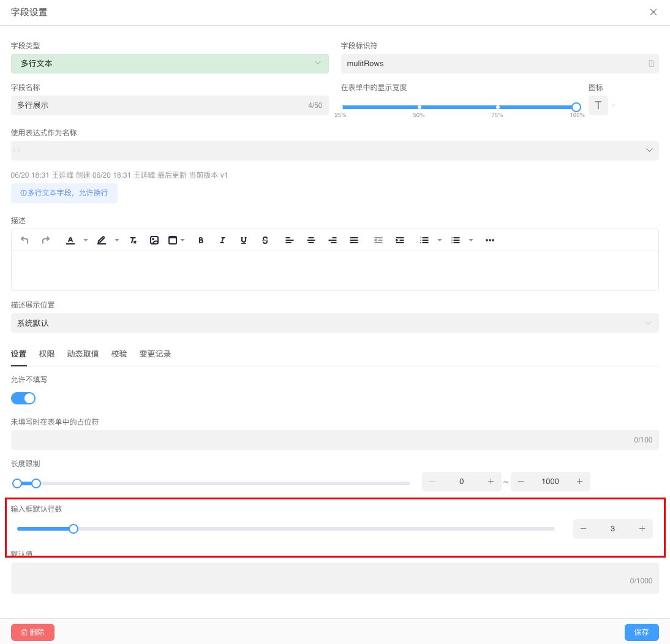The width and height of the screenshot is (670, 644).
Task: Click the undo icon in description editor
Action: (x=24, y=240)
